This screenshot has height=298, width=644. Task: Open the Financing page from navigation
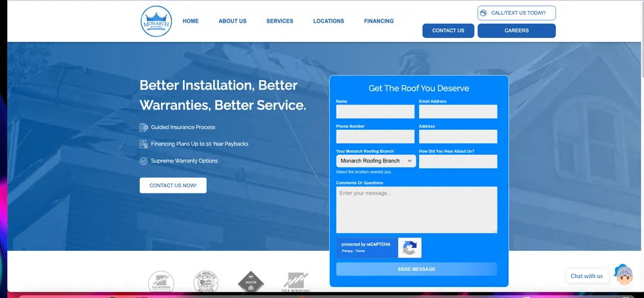[x=379, y=21]
